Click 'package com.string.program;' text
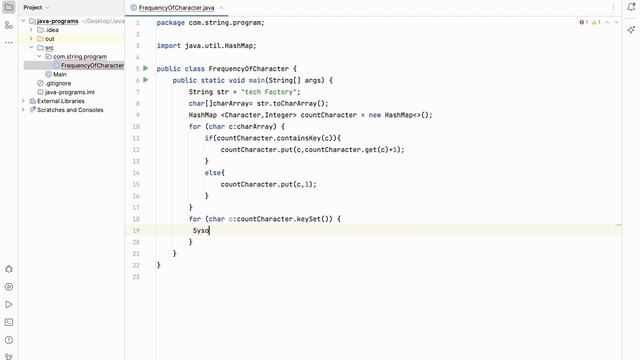This screenshot has height=360, width=640. click(211, 22)
